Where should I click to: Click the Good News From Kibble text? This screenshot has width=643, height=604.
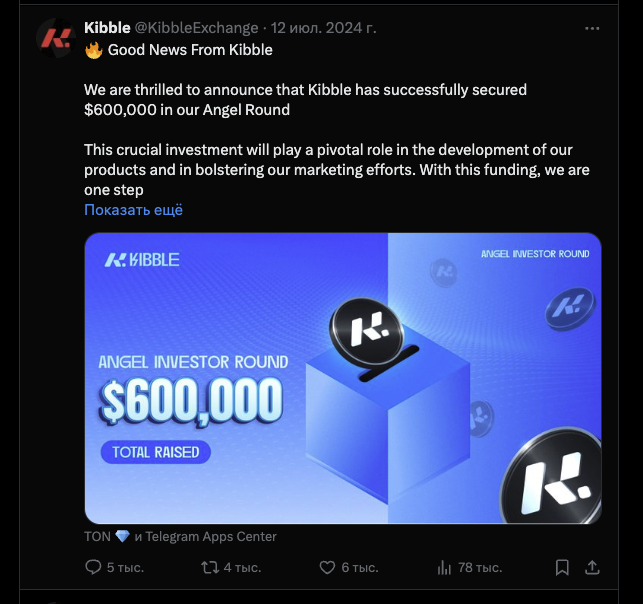click(x=190, y=50)
